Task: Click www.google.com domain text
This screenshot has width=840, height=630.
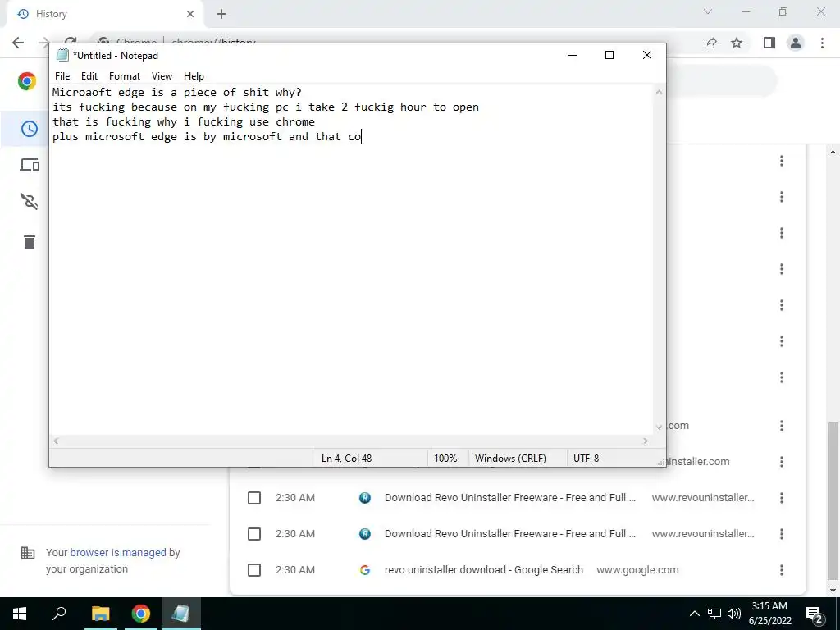Action: click(x=637, y=570)
